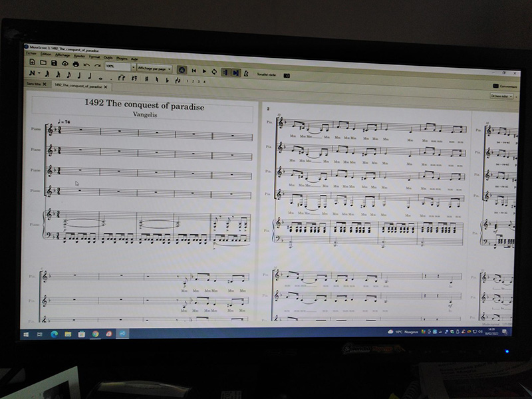Open File Explorer from the taskbar
This screenshot has width=532, height=399.
pyautogui.click(x=68, y=334)
